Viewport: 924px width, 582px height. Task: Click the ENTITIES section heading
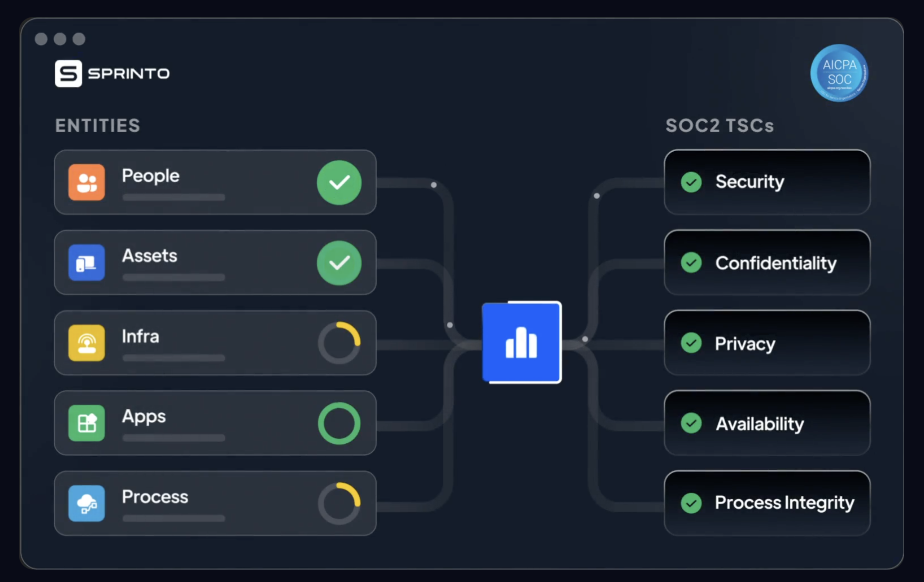click(97, 126)
